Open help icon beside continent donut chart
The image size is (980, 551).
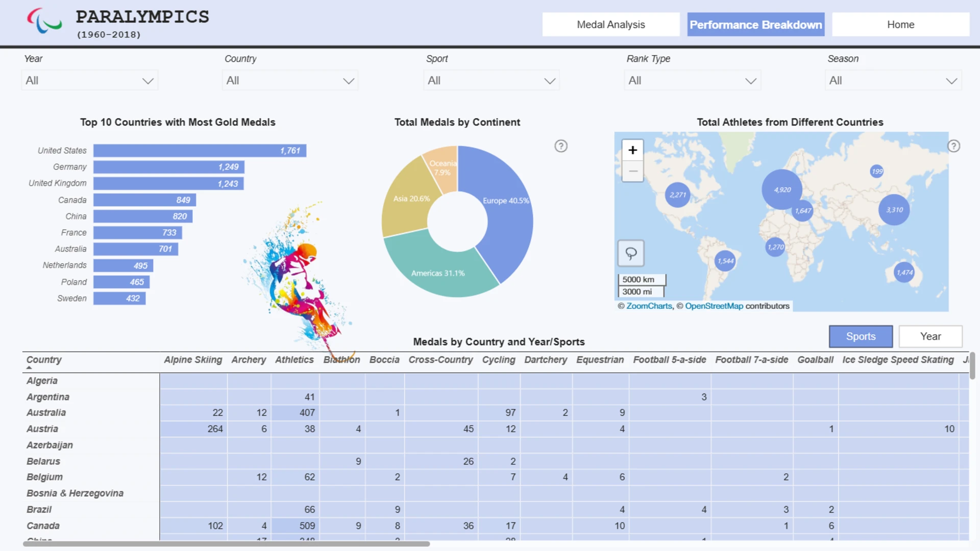[561, 146]
